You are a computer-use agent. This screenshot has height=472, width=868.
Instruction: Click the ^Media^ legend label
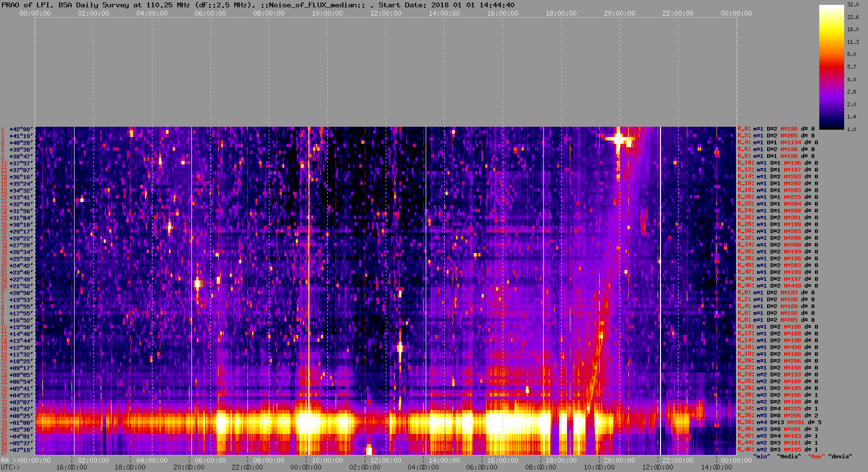click(x=789, y=456)
